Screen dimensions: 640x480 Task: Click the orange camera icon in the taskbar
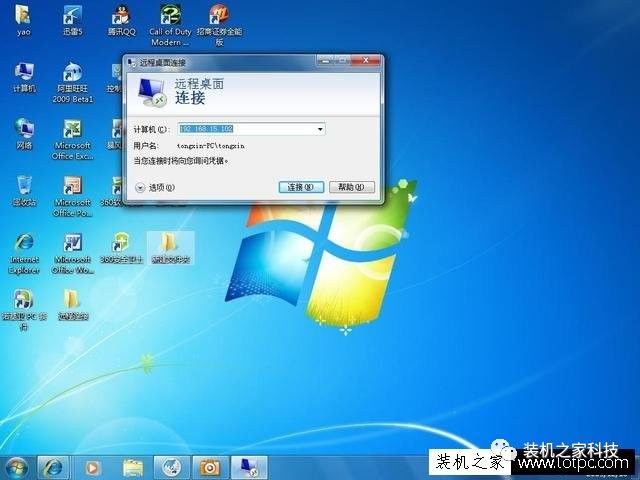pyautogui.click(x=210, y=468)
